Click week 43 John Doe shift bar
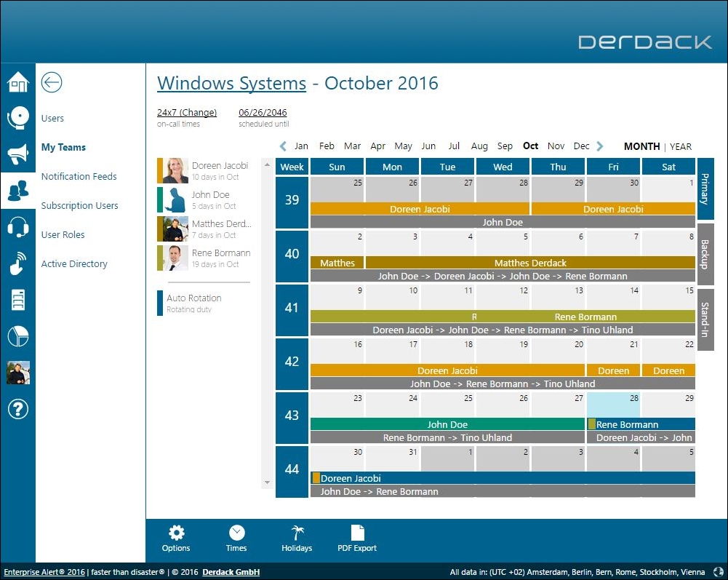Image resolution: width=728 pixels, height=580 pixels. coord(447,424)
